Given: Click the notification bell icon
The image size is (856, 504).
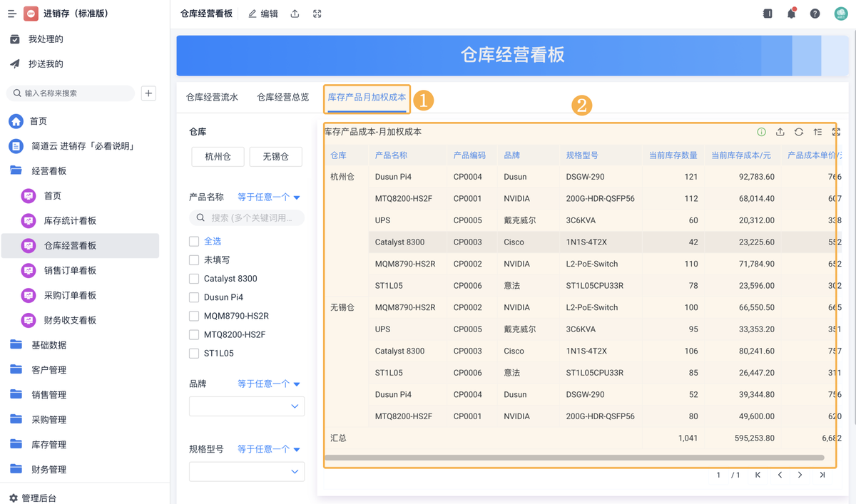Looking at the screenshot, I should 791,14.
